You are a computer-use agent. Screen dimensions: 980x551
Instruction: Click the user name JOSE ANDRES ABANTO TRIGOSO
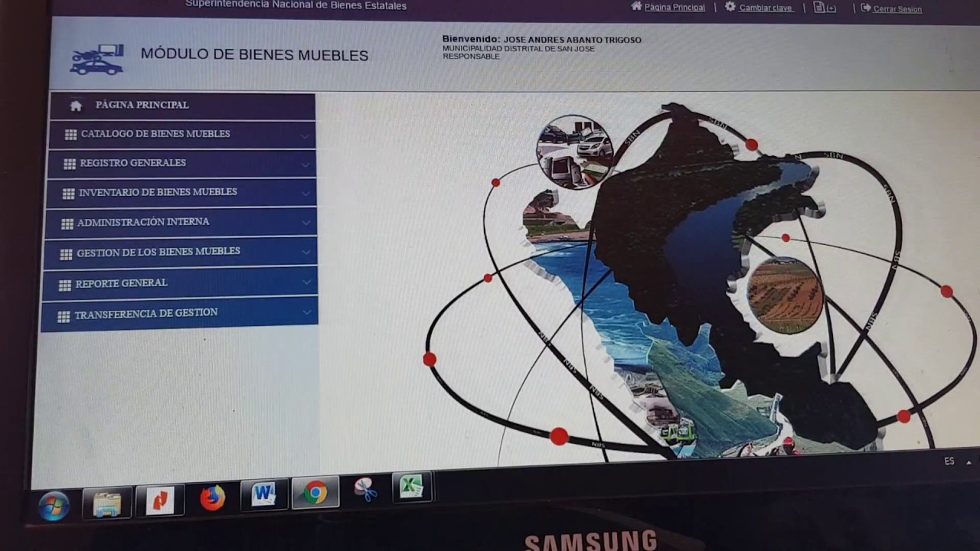[572, 40]
